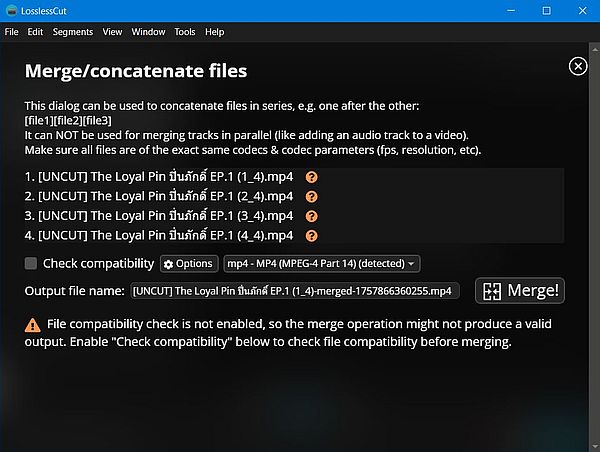
Task: Click the Merge! button
Action: (x=520, y=291)
